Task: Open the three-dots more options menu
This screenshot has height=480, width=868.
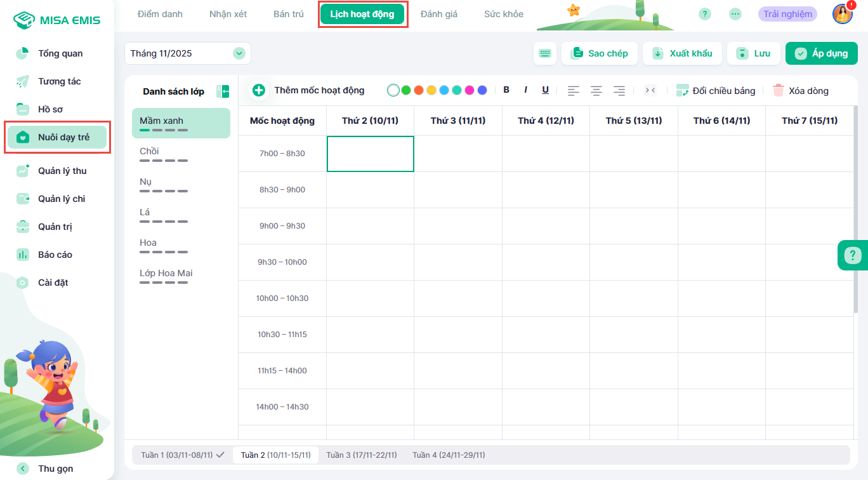Action: coord(735,14)
